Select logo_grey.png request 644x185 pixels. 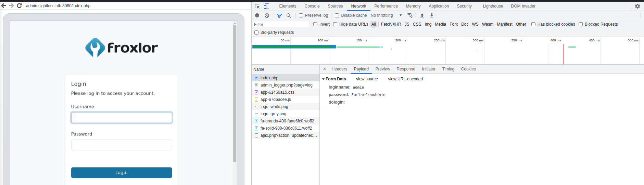tap(286, 114)
